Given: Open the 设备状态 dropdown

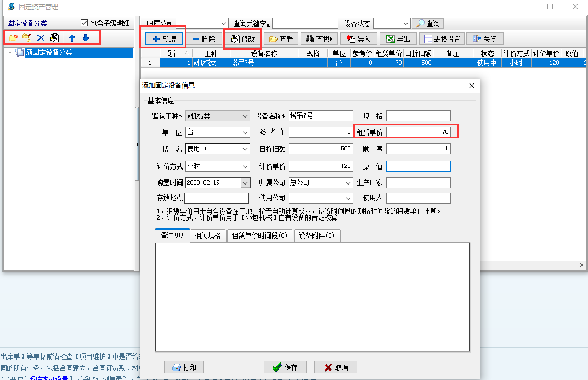Looking at the screenshot, I should [x=407, y=23].
